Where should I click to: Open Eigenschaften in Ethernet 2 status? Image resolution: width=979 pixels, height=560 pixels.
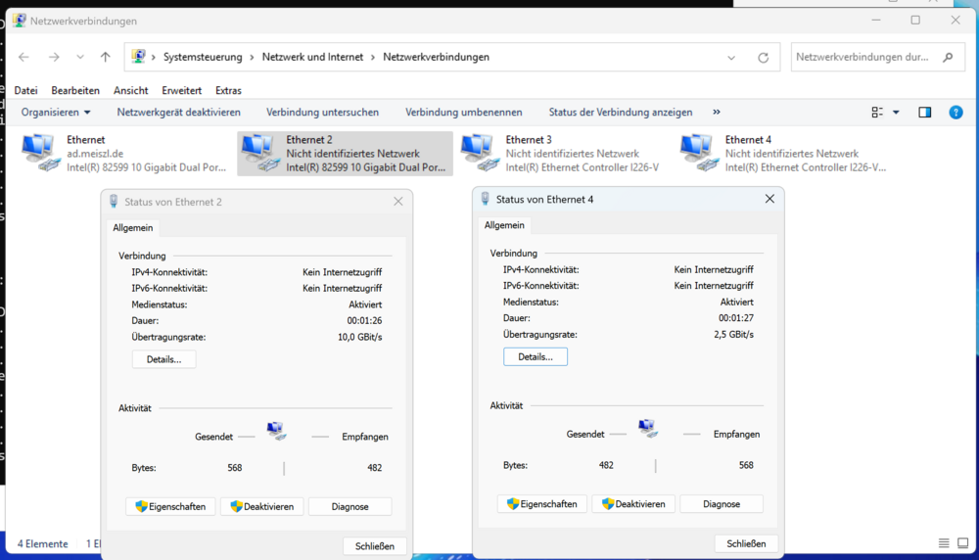click(170, 506)
